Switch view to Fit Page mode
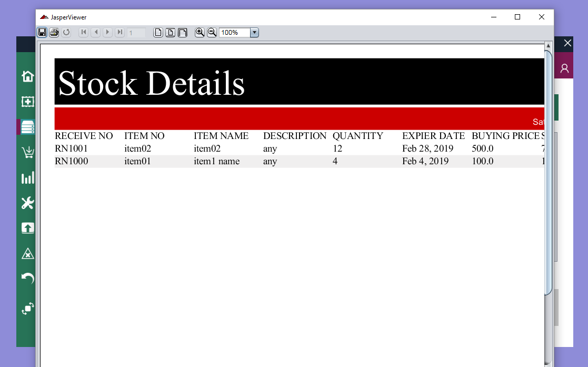Image resolution: width=588 pixels, height=367 pixels. click(170, 32)
